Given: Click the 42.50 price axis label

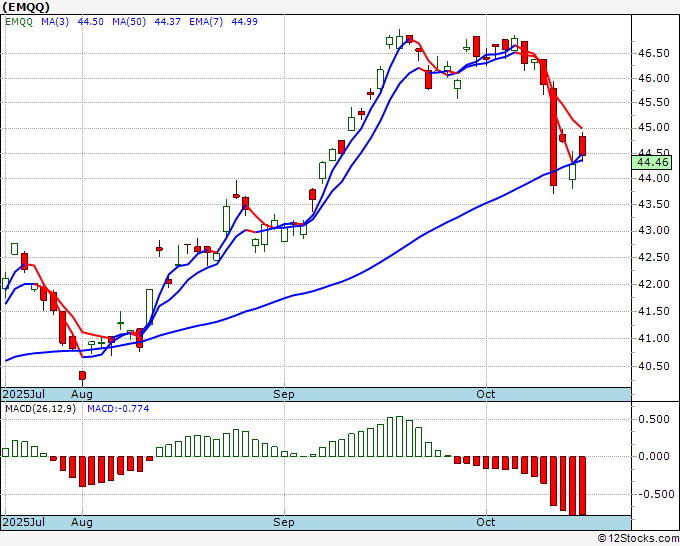Looking at the screenshot, I should click(x=654, y=258).
